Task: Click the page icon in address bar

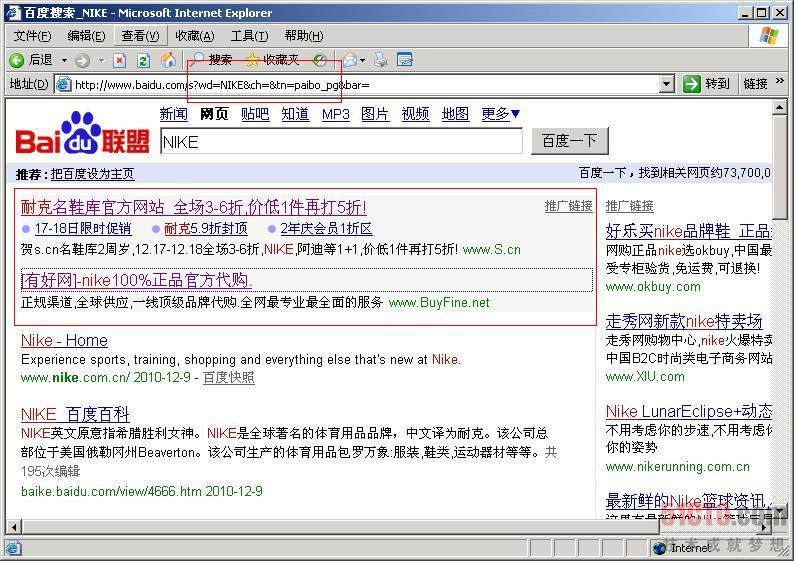Action: 63,84
